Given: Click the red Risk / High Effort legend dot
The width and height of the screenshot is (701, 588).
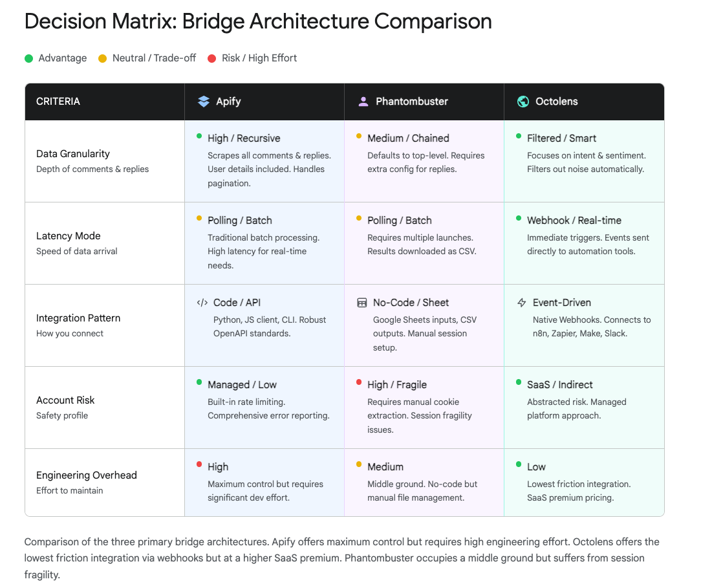Looking at the screenshot, I should pyautogui.click(x=211, y=58).
